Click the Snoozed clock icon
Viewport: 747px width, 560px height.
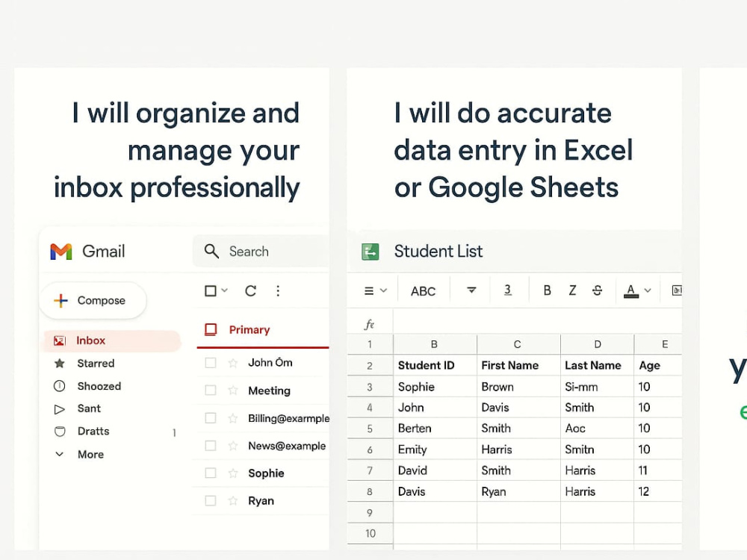[x=60, y=386]
